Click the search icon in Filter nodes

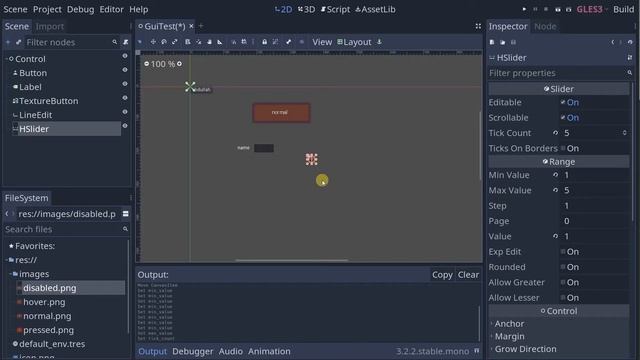[x=115, y=42]
